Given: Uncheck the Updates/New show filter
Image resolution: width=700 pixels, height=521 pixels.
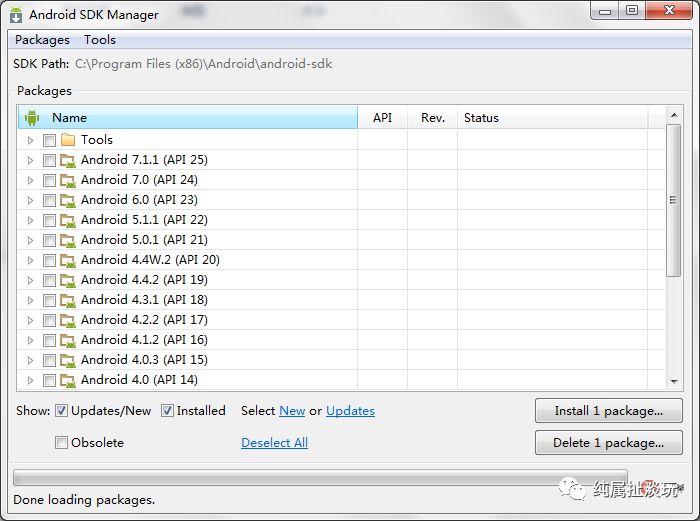Looking at the screenshot, I should tap(62, 411).
